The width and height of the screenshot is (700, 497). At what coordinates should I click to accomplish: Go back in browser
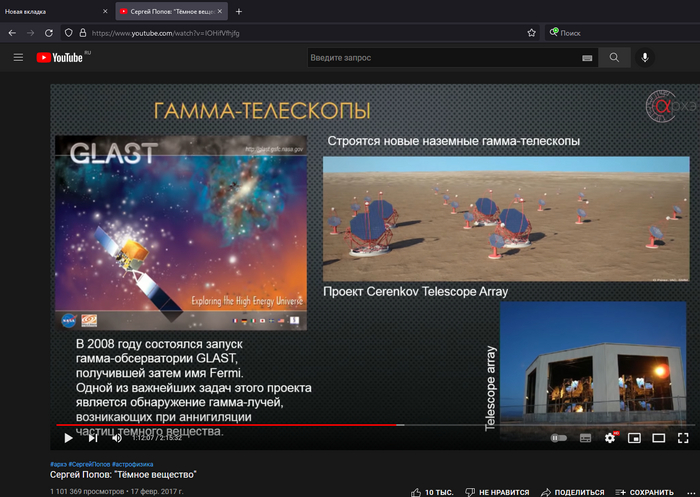click(12, 33)
